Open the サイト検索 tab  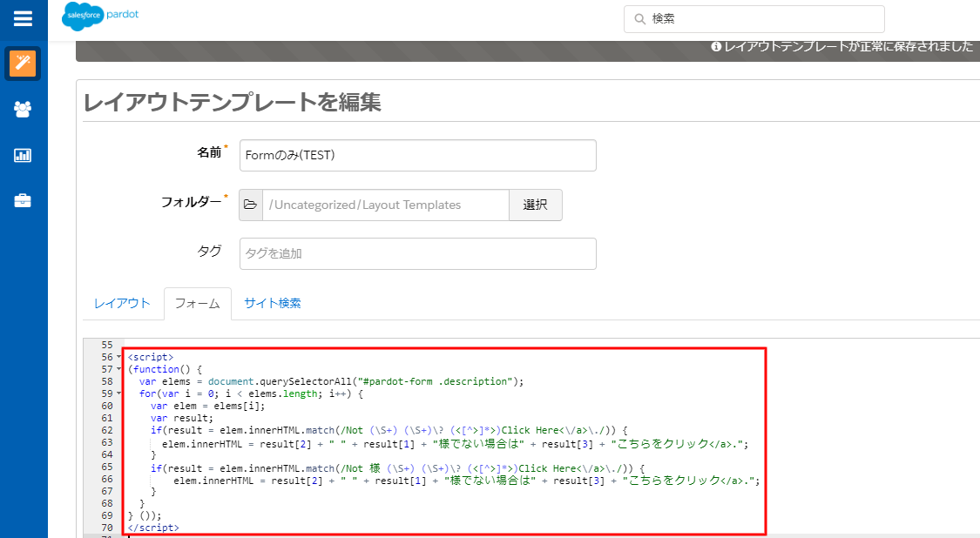[x=272, y=304]
